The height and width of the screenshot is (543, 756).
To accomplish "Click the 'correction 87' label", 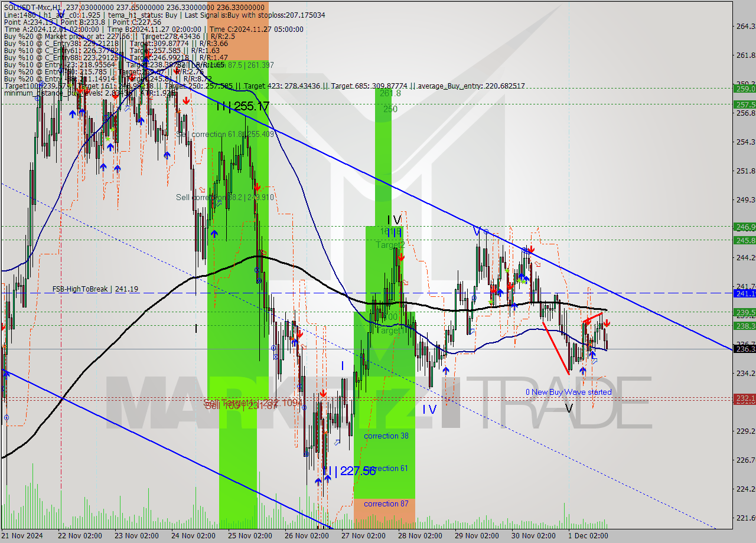I will coord(386,503).
